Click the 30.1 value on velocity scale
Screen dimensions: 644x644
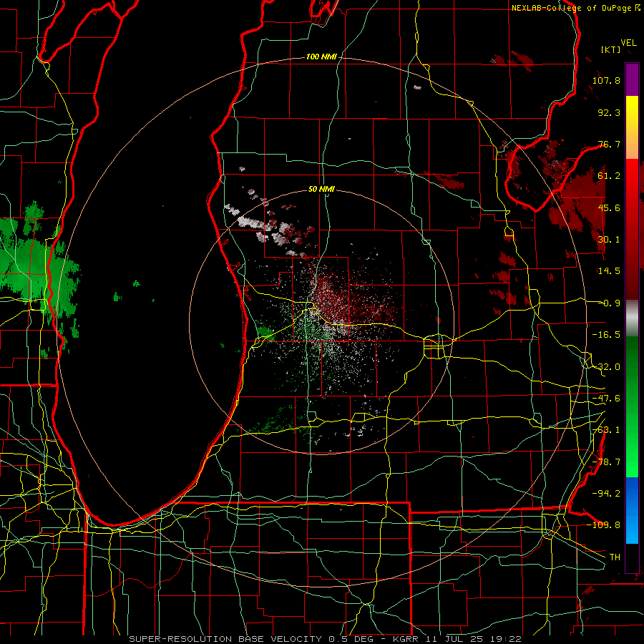click(x=609, y=240)
